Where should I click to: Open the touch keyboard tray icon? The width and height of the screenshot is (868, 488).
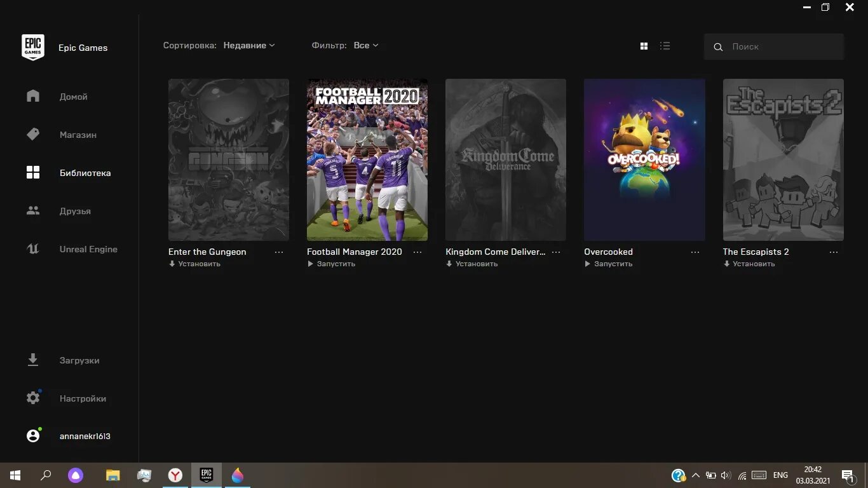(x=759, y=475)
